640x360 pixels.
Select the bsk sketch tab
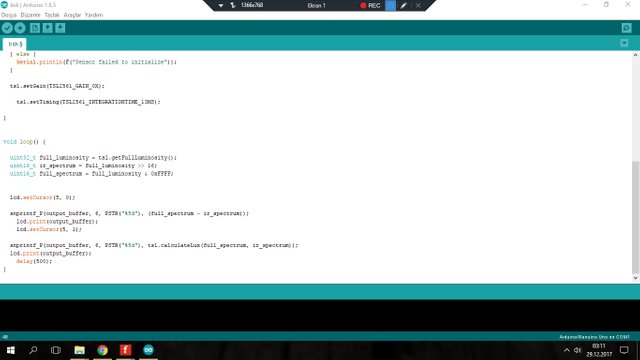pos(15,44)
